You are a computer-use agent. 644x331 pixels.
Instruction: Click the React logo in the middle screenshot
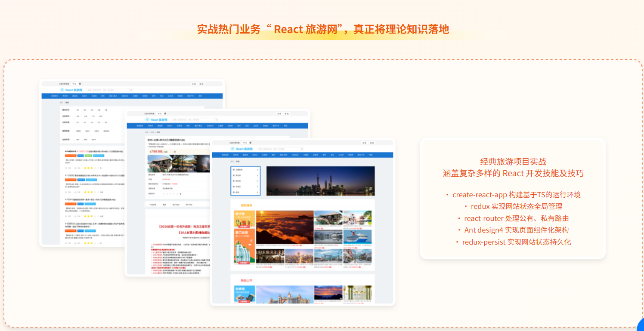147,120
